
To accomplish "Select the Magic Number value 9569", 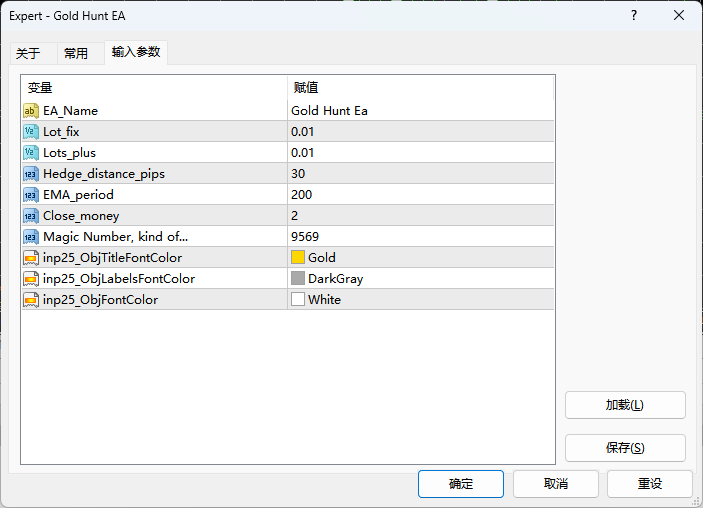I will click(305, 236).
